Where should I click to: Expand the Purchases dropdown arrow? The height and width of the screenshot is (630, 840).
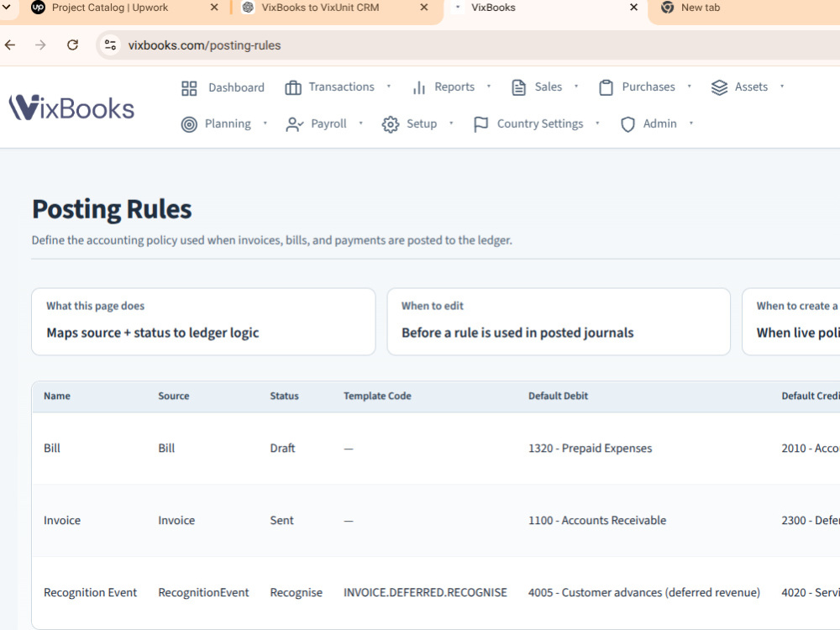(x=690, y=87)
